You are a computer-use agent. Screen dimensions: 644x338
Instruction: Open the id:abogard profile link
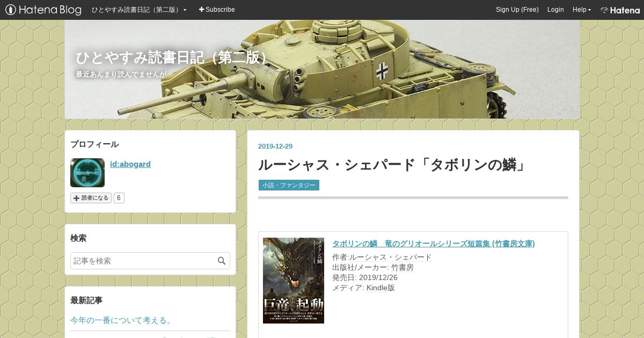tap(130, 164)
